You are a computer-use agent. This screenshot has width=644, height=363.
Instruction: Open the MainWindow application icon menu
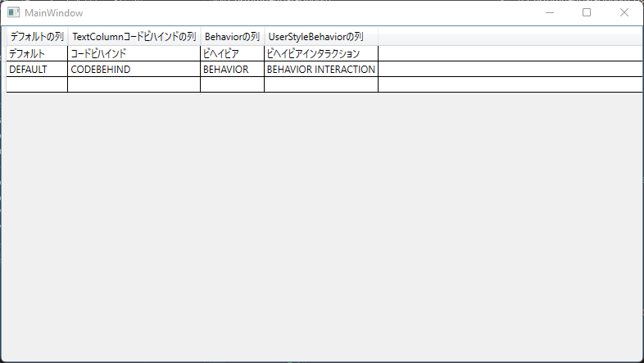click(14, 13)
